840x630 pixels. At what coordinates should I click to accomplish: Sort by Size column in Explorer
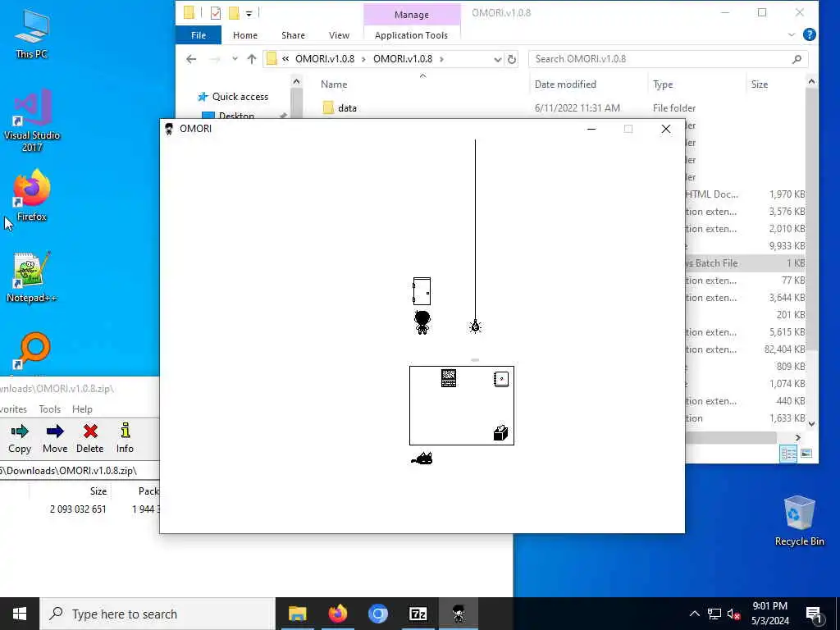(759, 84)
